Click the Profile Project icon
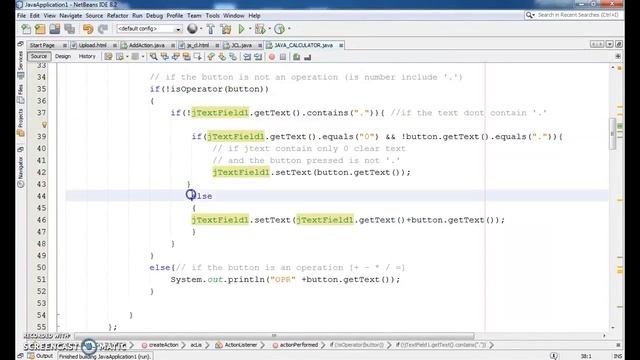The image size is (640, 360). point(279,29)
